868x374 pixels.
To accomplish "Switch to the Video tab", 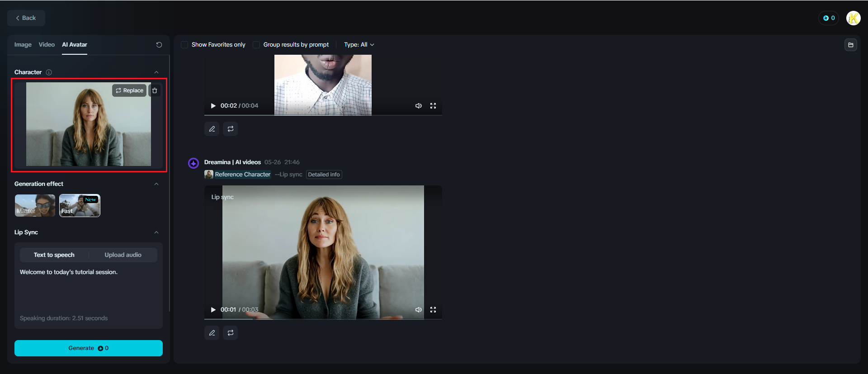I will pyautogui.click(x=47, y=45).
